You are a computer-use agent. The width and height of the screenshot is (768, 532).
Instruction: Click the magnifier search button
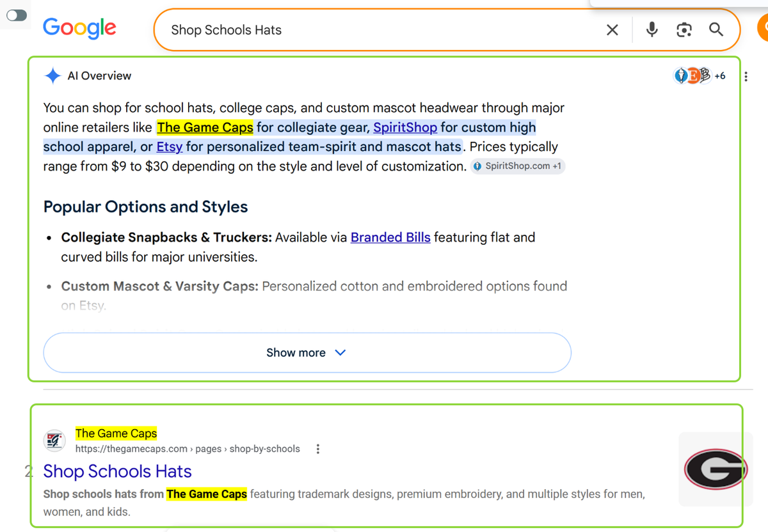pos(716,29)
